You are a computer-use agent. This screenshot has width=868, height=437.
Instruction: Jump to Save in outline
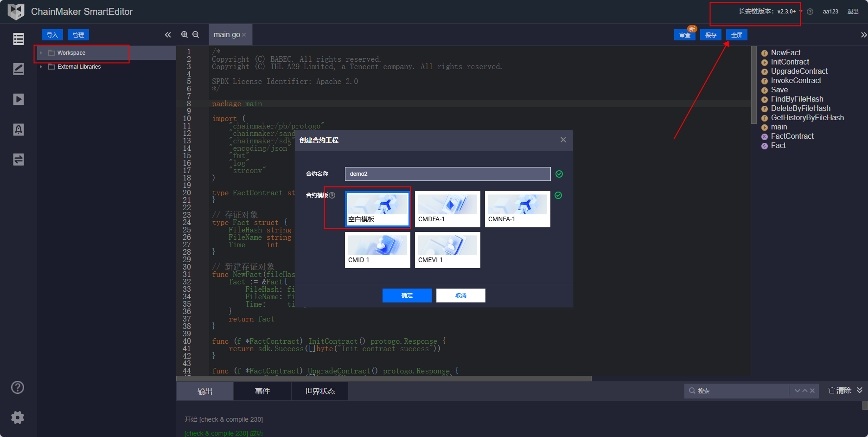tap(779, 90)
